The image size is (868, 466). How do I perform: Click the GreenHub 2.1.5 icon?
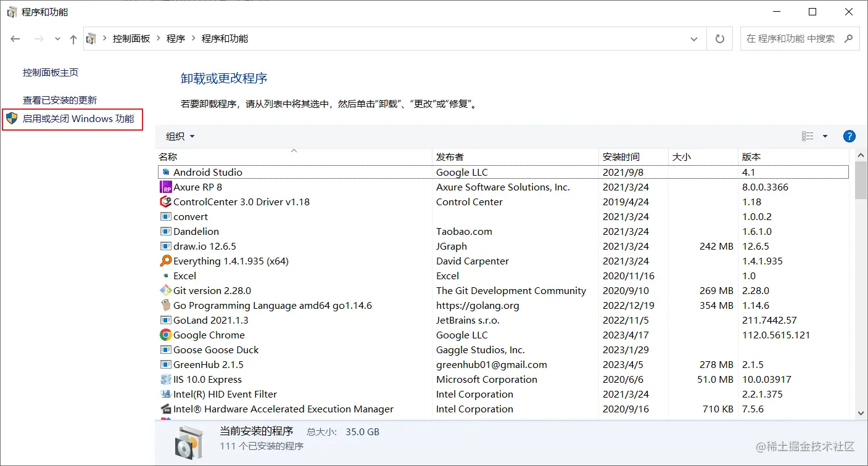click(165, 365)
